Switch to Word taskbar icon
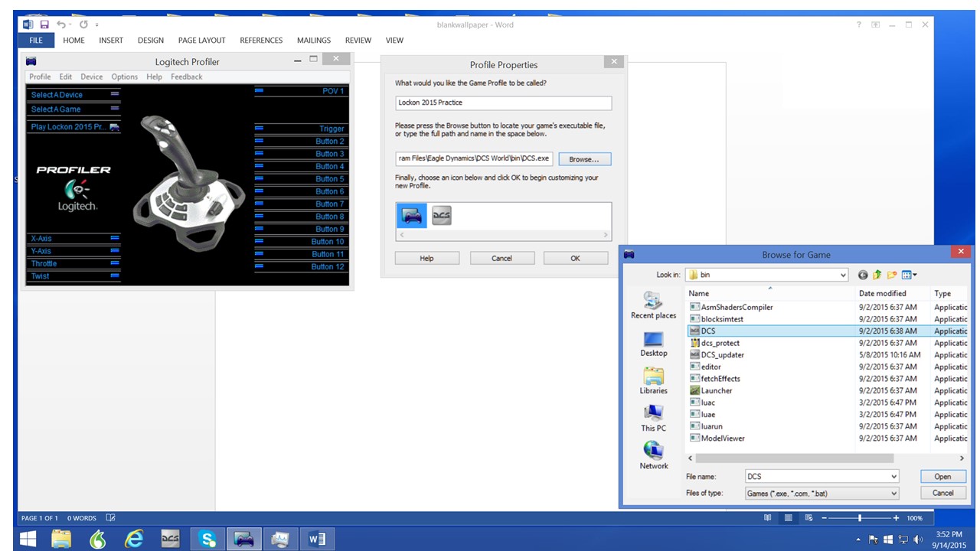 [x=317, y=540]
